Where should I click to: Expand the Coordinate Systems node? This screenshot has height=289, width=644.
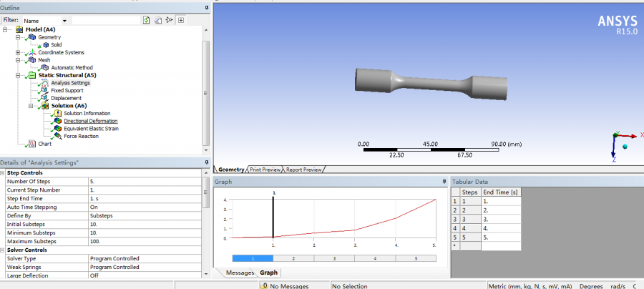pos(18,52)
